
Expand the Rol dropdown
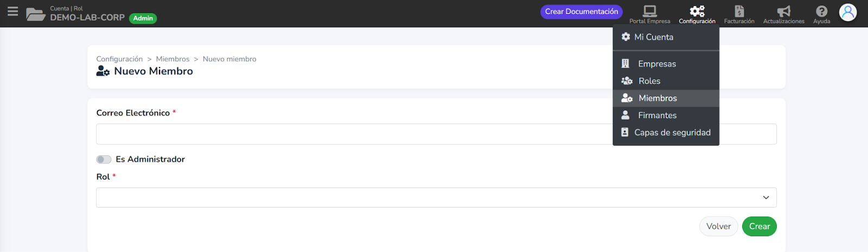[436, 197]
